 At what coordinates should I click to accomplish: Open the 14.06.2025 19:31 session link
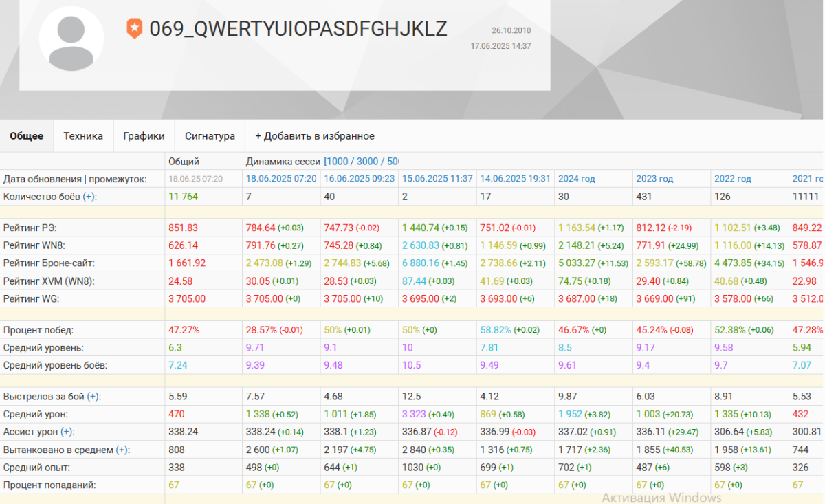[516, 179]
